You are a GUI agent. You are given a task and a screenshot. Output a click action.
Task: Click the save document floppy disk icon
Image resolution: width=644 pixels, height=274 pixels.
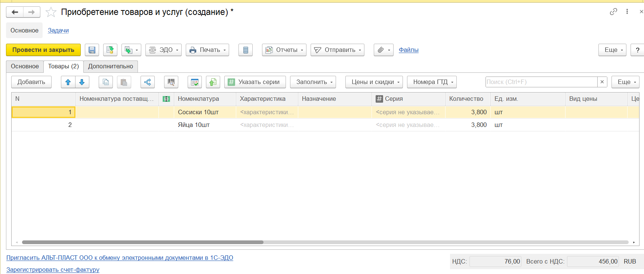click(92, 50)
